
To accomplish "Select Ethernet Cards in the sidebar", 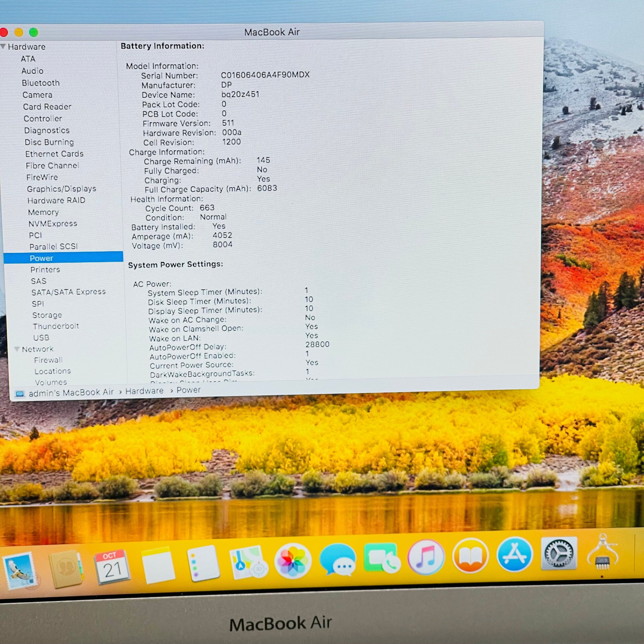I will pyautogui.click(x=54, y=154).
